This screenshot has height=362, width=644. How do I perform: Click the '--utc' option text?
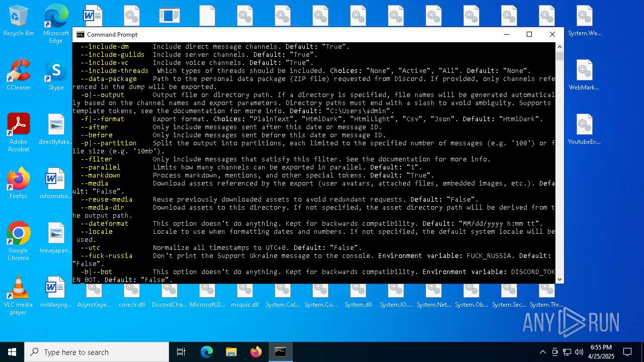(x=91, y=248)
